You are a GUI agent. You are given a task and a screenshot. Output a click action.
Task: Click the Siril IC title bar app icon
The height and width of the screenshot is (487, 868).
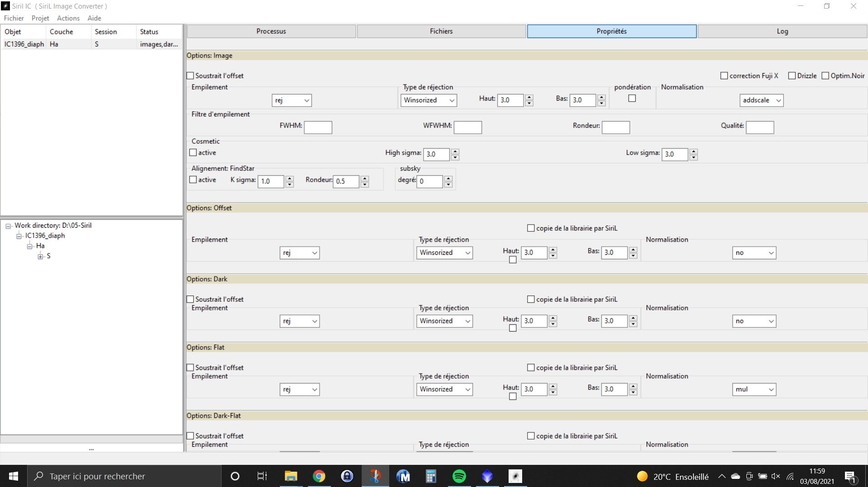tap(5, 6)
